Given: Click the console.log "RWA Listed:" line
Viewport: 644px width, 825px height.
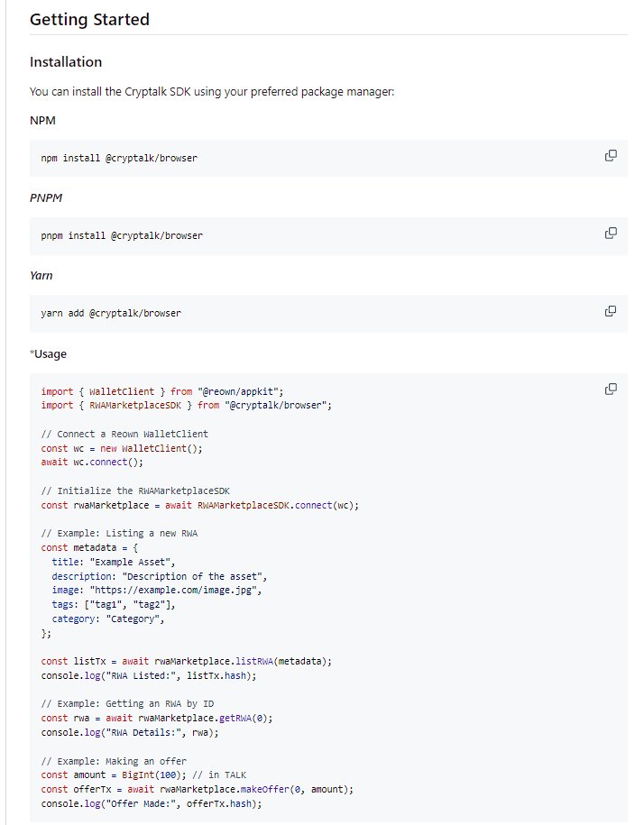Looking at the screenshot, I should coord(149,675).
